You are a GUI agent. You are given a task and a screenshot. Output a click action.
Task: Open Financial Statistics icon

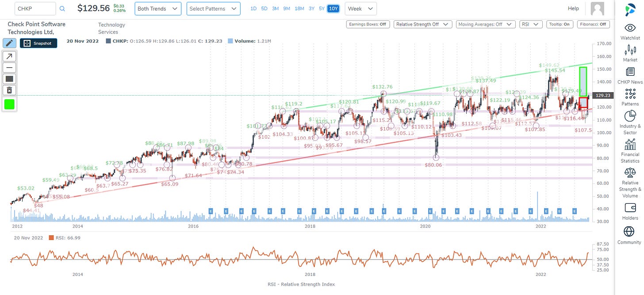tap(630, 144)
